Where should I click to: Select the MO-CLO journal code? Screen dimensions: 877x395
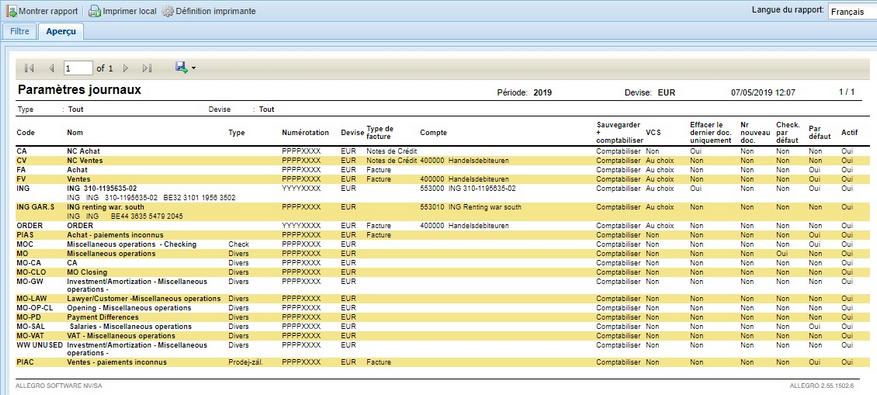tap(30, 272)
